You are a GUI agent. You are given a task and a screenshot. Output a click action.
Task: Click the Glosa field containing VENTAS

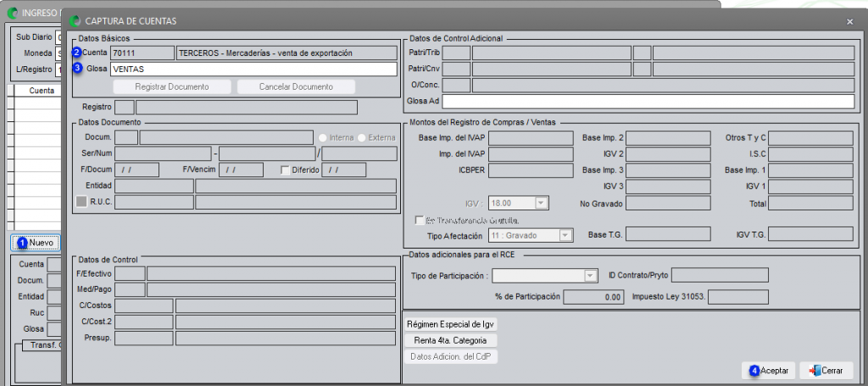click(253, 70)
